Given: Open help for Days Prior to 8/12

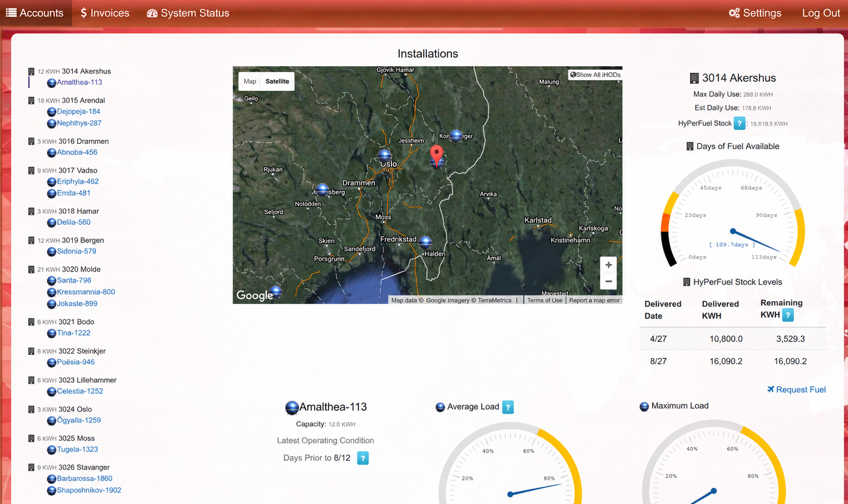Looking at the screenshot, I should [x=363, y=458].
